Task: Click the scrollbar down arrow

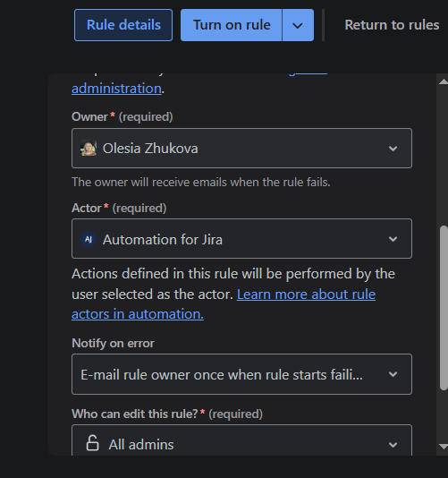Action: [444, 447]
